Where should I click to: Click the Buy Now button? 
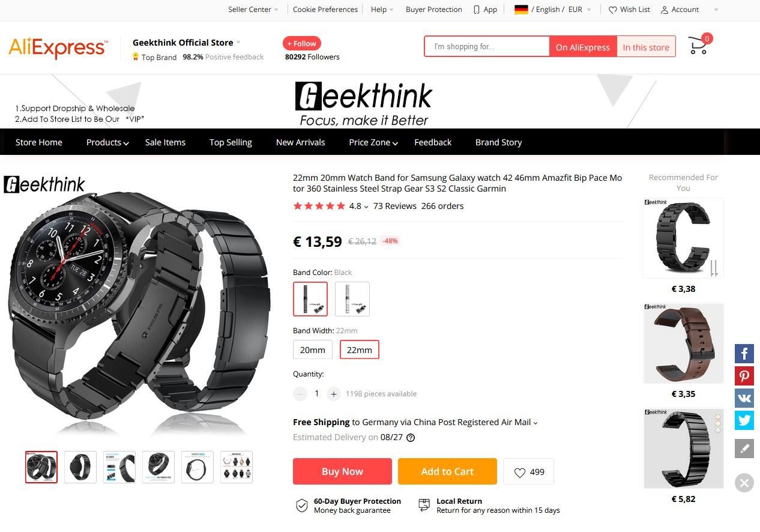coord(342,471)
